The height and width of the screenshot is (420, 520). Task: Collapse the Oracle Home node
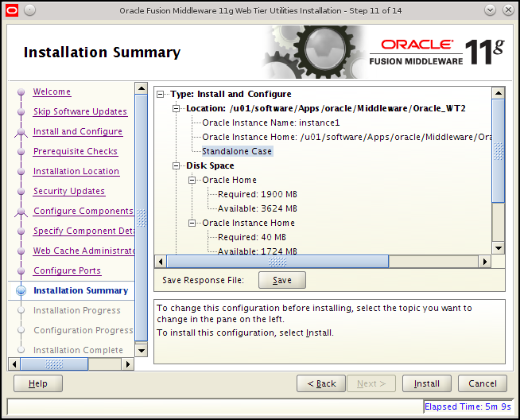(x=192, y=180)
